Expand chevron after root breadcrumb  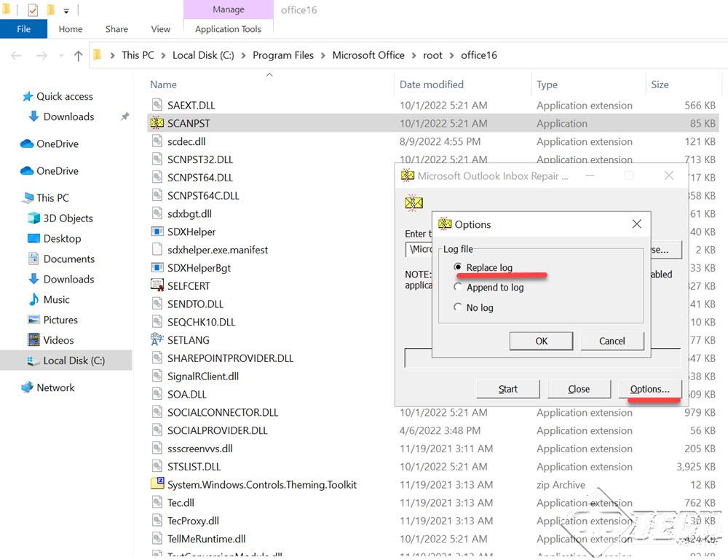451,56
